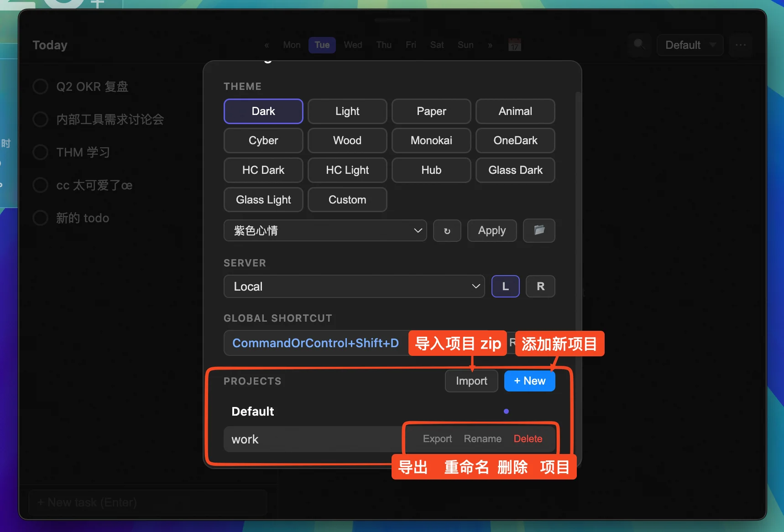Choose the Dark theme

pyautogui.click(x=263, y=111)
